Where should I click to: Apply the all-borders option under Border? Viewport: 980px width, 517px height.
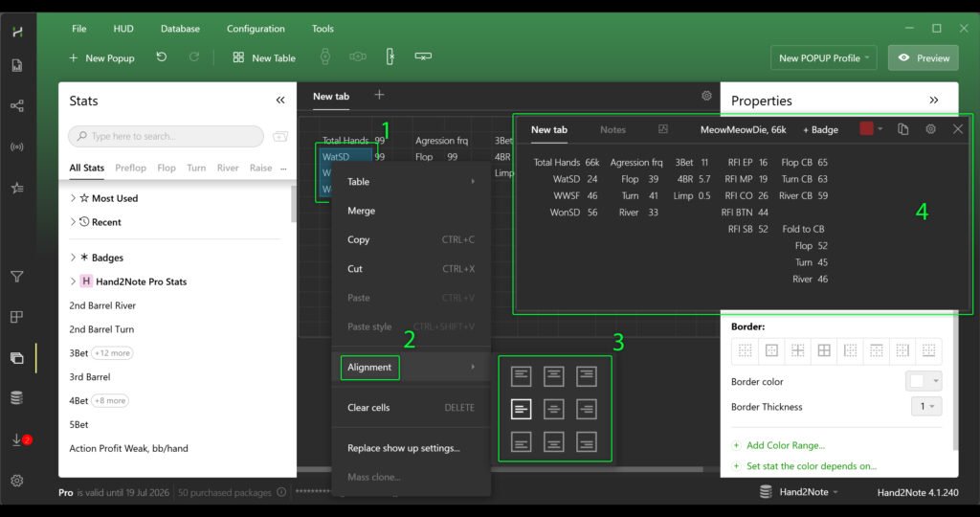[822, 351]
